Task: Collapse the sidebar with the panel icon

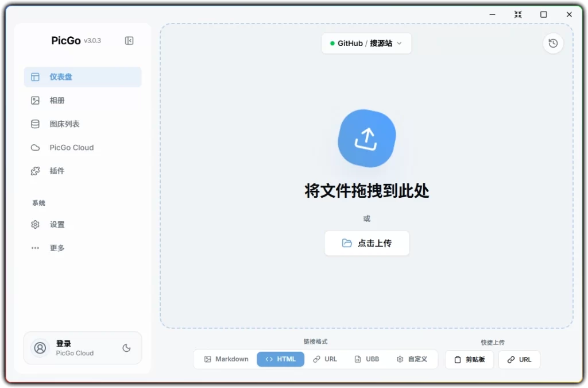Action: pos(129,41)
